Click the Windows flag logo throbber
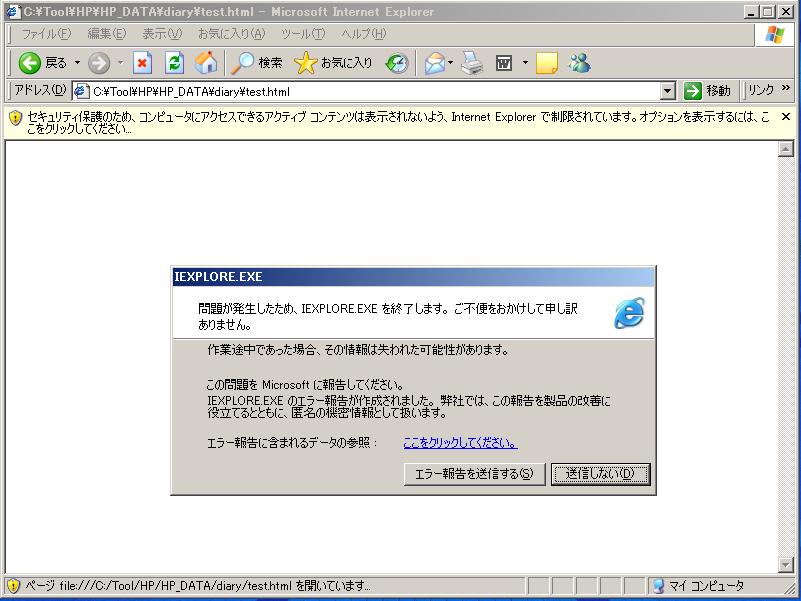The width and height of the screenshot is (801, 601). click(774, 35)
